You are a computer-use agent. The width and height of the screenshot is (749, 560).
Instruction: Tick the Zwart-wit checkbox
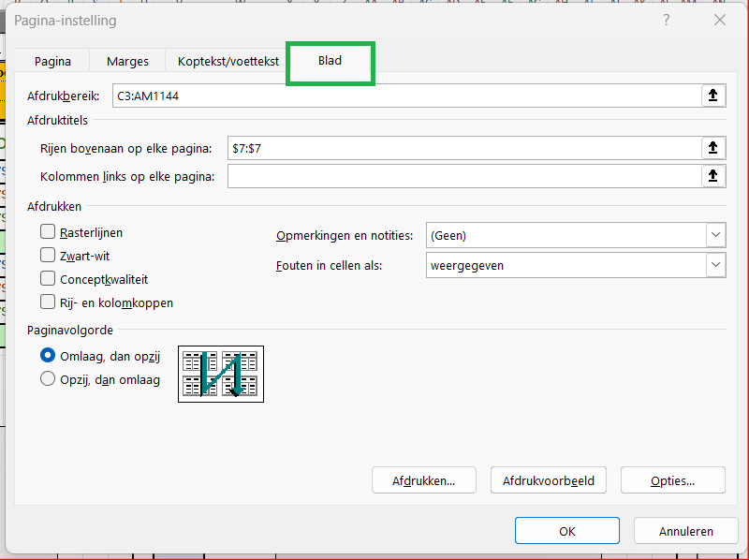[48, 255]
